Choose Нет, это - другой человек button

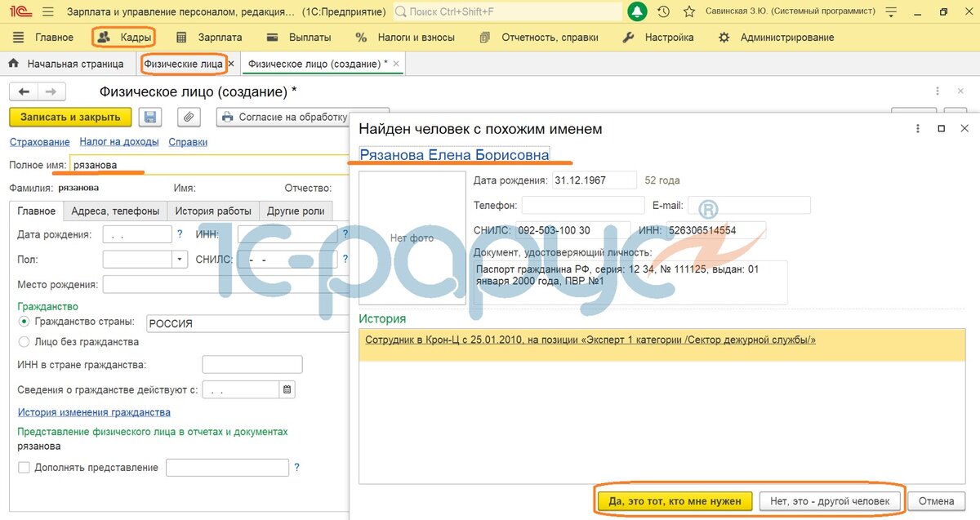(830, 500)
